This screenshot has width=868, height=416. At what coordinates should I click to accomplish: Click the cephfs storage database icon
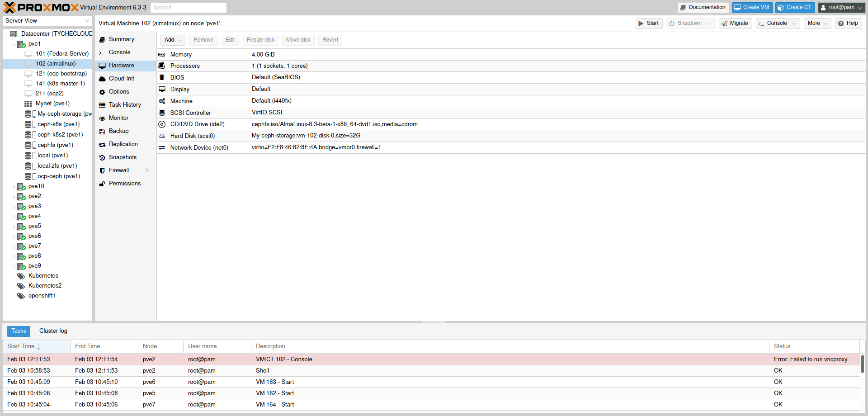[28, 145]
